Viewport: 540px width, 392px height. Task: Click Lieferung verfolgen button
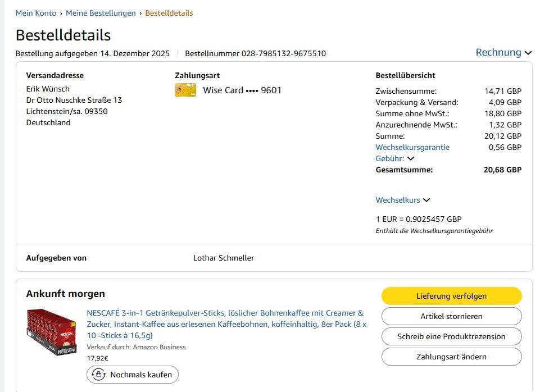coord(451,296)
